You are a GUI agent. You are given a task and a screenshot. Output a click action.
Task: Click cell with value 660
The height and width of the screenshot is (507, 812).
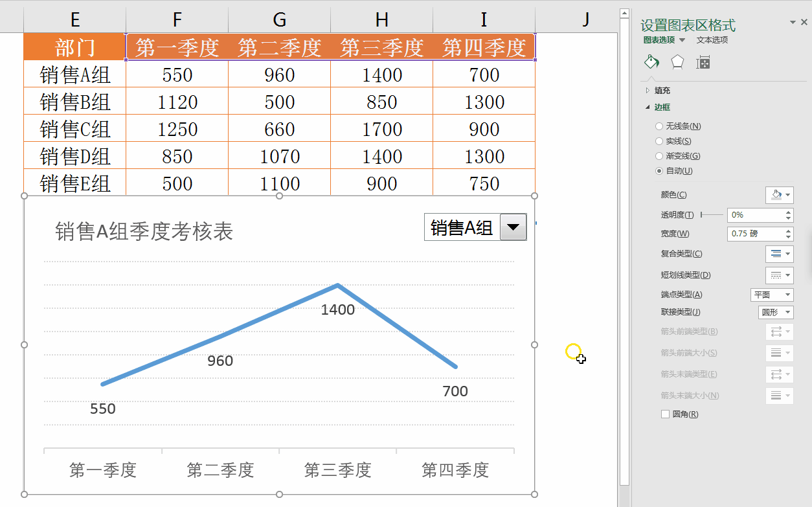(x=280, y=129)
